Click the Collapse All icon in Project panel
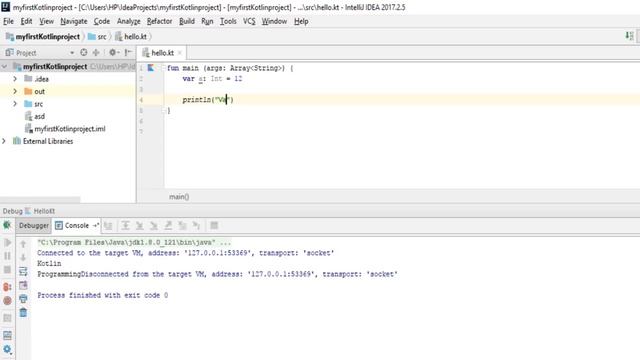 (96, 52)
